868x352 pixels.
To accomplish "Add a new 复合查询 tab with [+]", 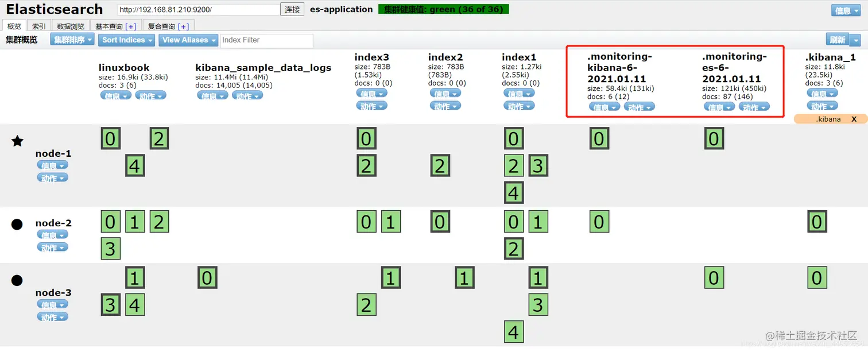I will 184,26.
